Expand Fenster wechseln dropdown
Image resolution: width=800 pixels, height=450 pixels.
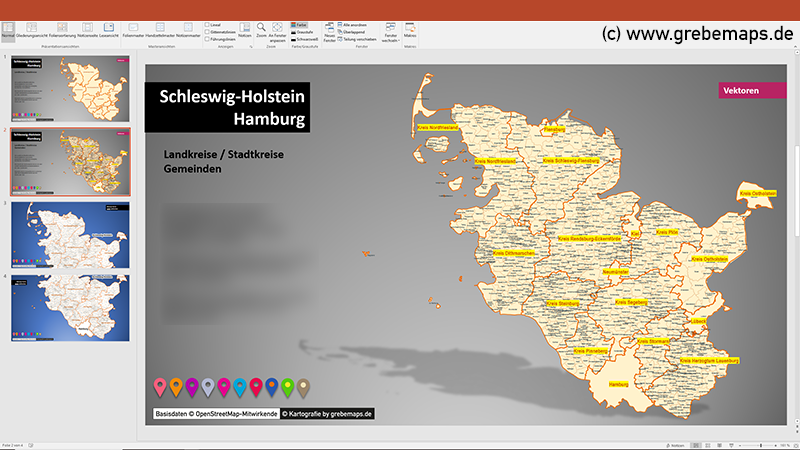[389, 32]
